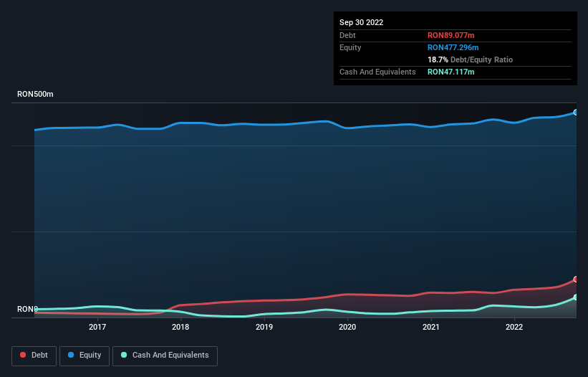This screenshot has height=377, width=588.
Task: Click Cash And Equivalents label in tooltip
Action: (377, 72)
